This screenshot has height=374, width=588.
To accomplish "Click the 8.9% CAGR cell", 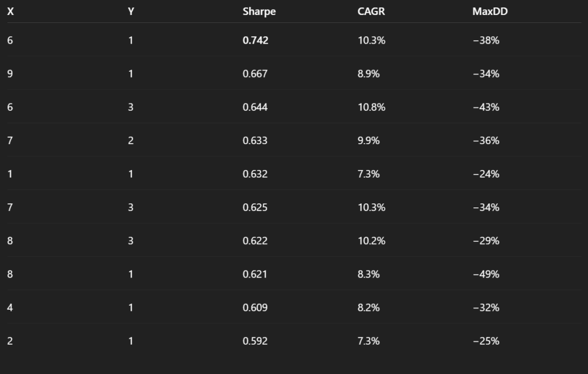I will (x=369, y=74).
